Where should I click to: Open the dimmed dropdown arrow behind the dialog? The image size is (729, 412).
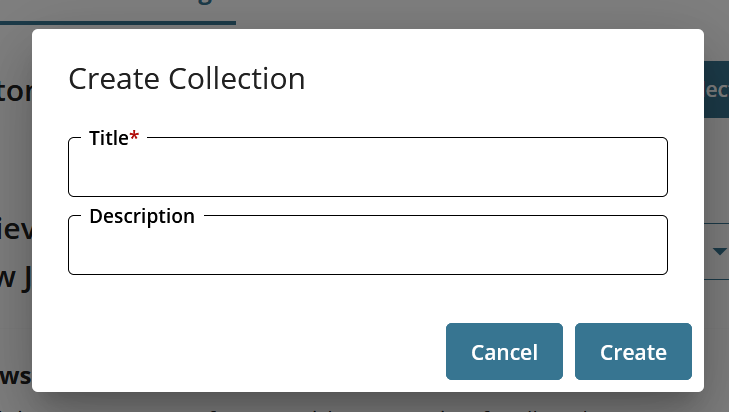720,249
